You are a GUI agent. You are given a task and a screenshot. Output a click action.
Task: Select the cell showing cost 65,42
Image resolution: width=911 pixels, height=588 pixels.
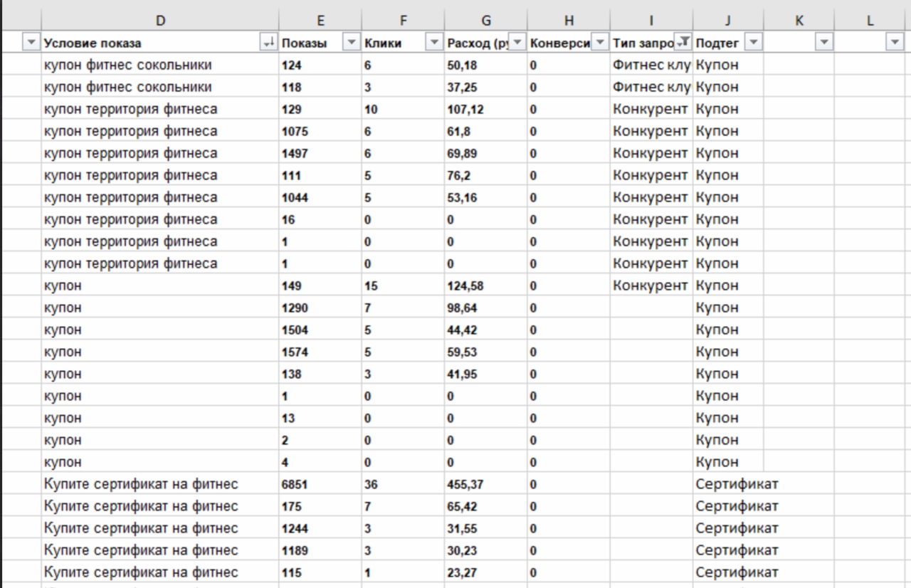(486, 506)
